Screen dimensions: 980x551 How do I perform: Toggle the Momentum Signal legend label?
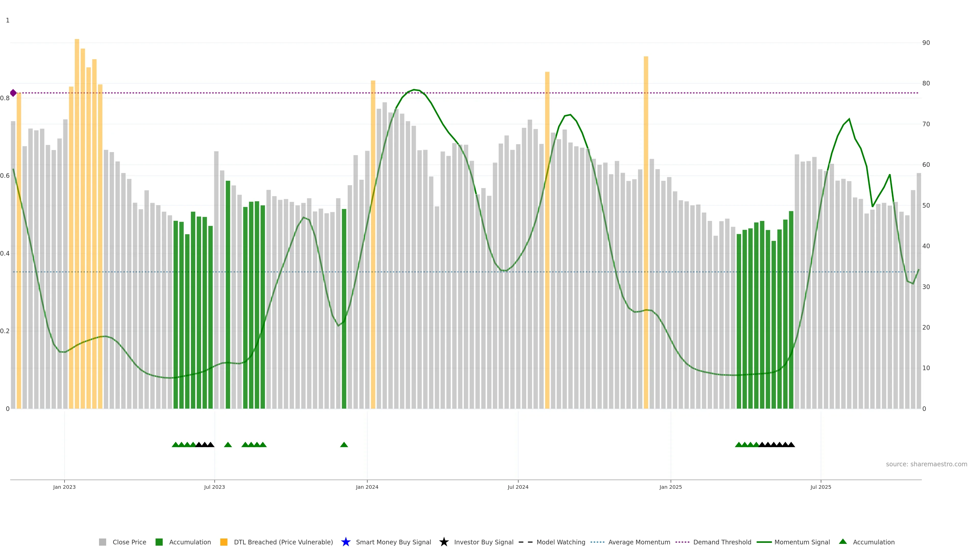coord(802,542)
